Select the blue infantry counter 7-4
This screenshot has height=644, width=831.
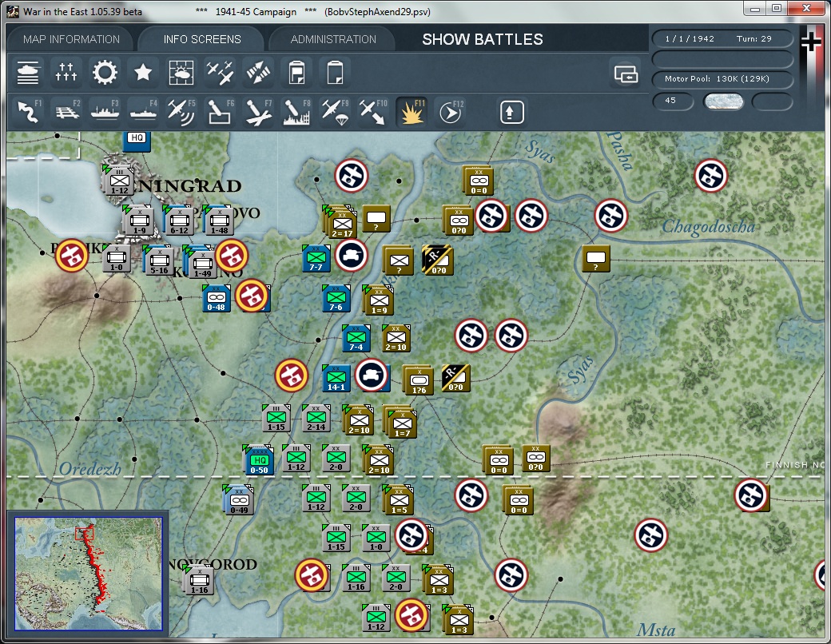pyautogui.click(x=356, y=338)
